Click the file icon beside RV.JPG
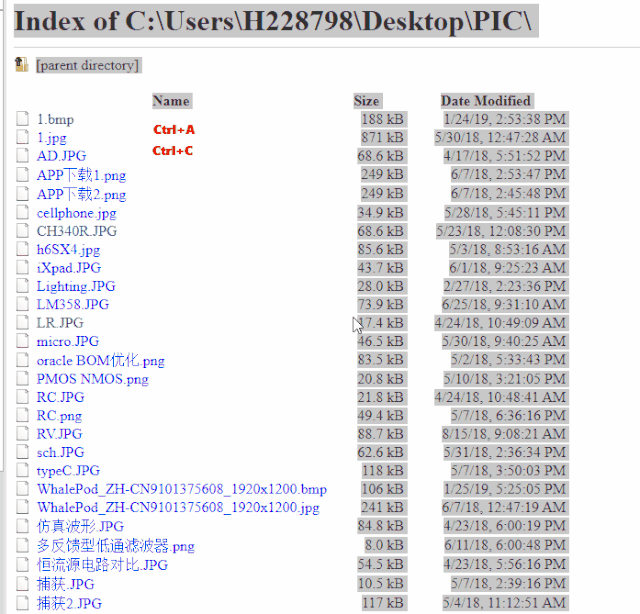The width and height of the screenshot is (640, 614). coord(22,434)
